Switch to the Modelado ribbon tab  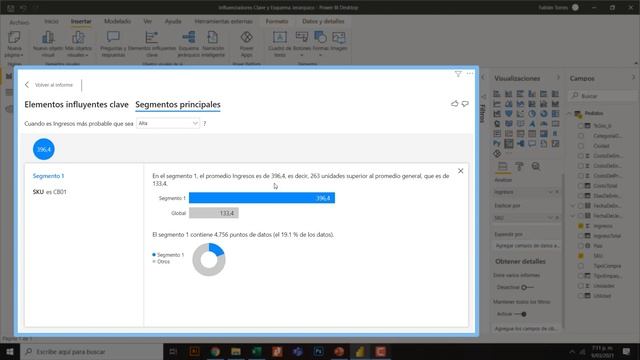pyautogui.click(x=117, y=21)
